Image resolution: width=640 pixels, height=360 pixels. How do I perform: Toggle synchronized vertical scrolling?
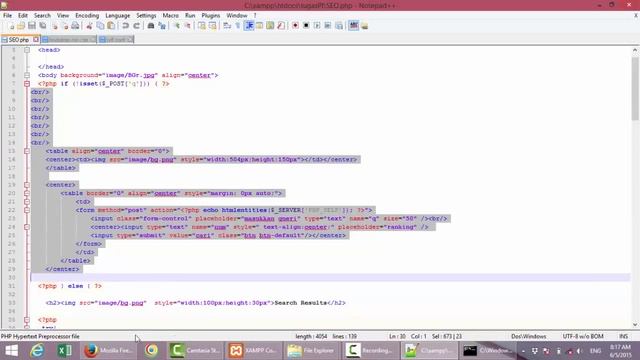[x=202, y=26]
